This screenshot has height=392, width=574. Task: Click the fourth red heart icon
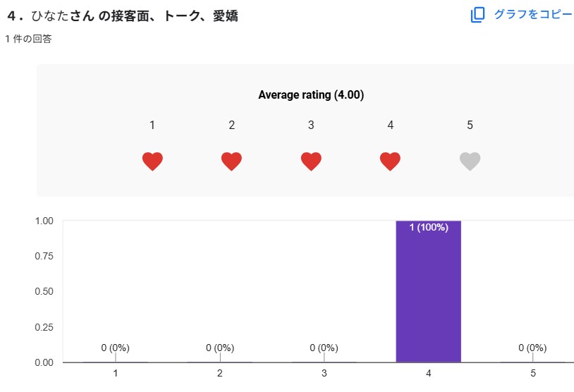(390, 161)
